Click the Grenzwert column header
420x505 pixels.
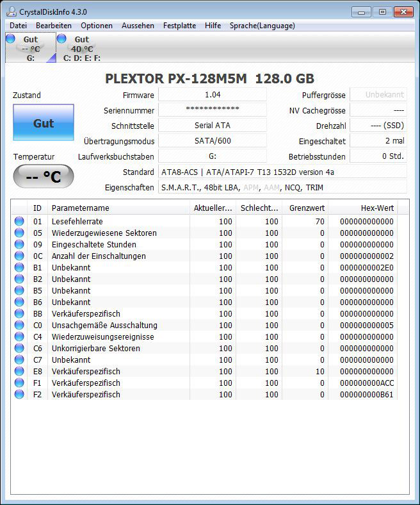[x=305, y=208]
